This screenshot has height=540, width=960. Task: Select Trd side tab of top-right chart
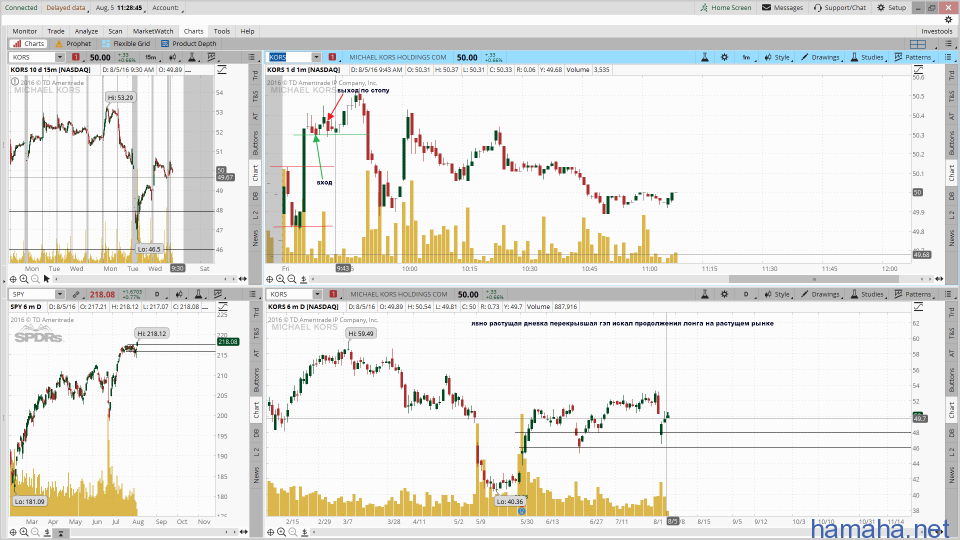tap(951, 75)
